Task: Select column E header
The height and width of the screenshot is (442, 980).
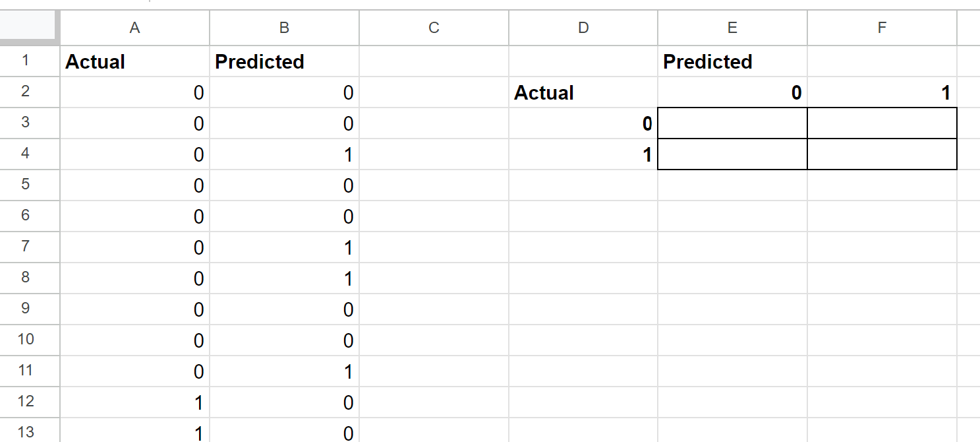Action: tap(732, 27)
